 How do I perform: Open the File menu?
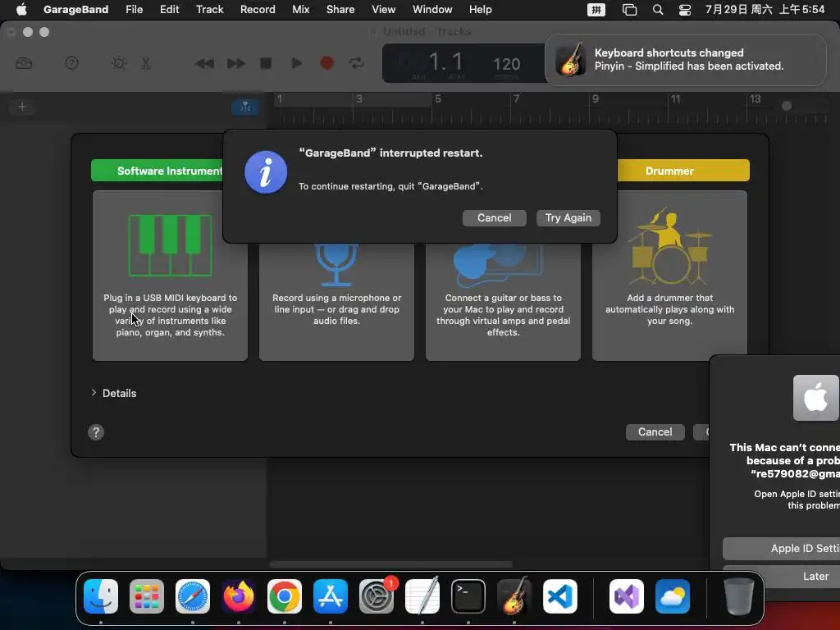click(134, 9)
